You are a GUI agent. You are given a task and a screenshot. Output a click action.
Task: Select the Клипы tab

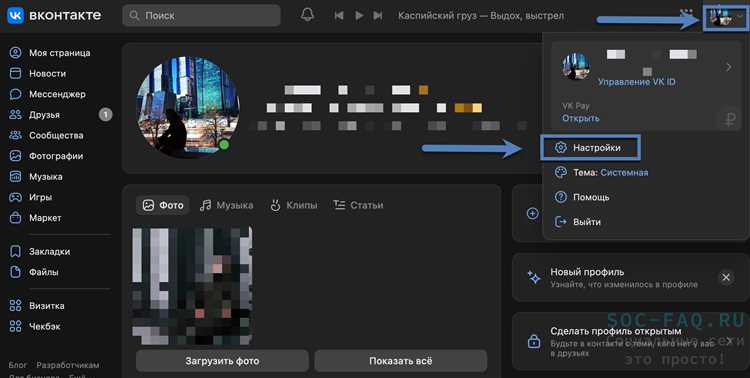tap(293, 205)
